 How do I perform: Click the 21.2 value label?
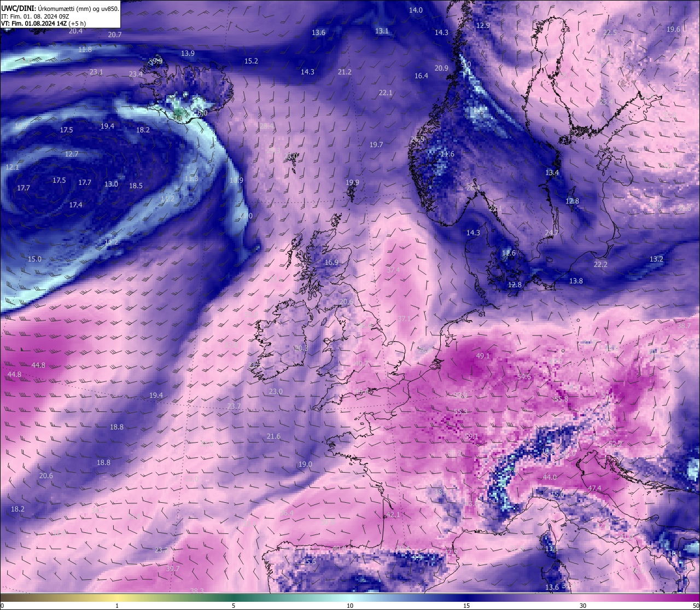[x=345, y=72]
